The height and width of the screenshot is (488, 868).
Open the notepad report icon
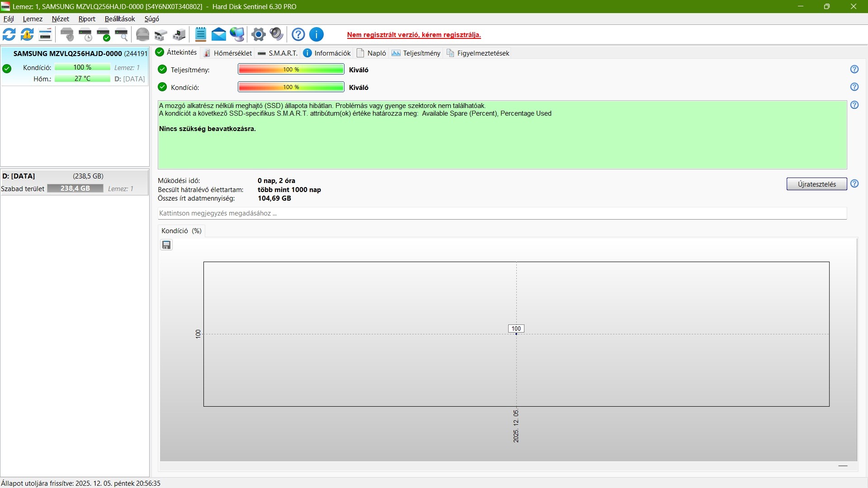point(201,34)
